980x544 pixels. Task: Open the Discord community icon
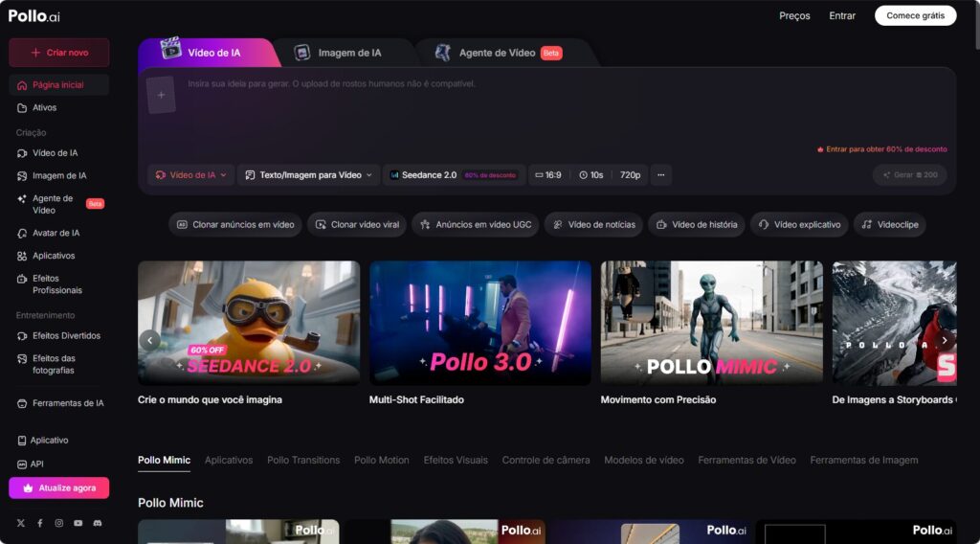click(97, 523)
